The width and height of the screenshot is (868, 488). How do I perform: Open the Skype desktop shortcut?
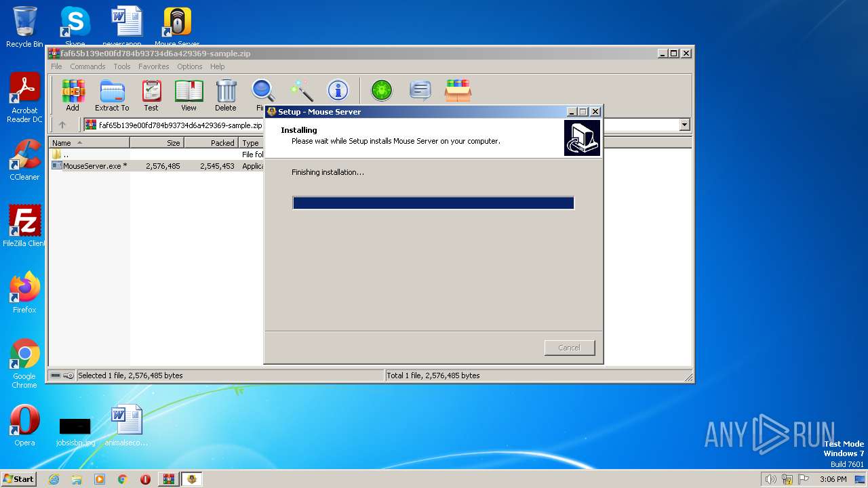[x=75, y=26]
